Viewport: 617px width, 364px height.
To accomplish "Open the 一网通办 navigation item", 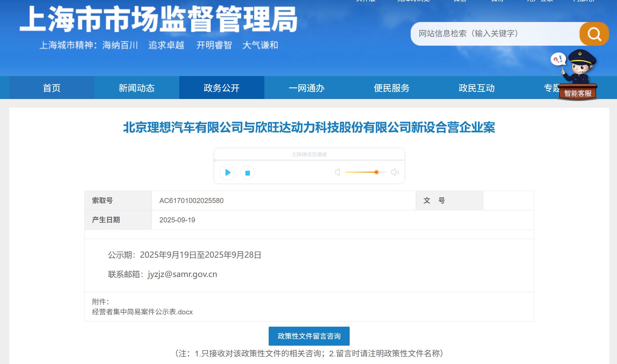I will pyautogui.click(x=307, y=88).
